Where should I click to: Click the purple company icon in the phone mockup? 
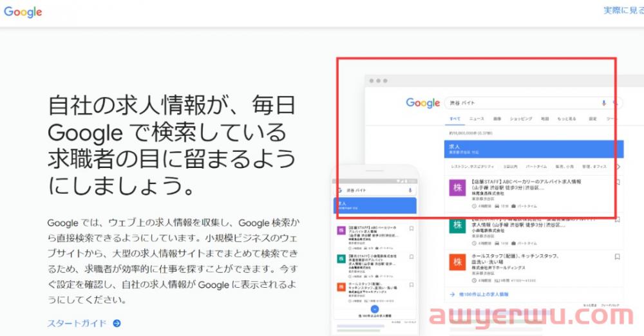coord(341,230)
